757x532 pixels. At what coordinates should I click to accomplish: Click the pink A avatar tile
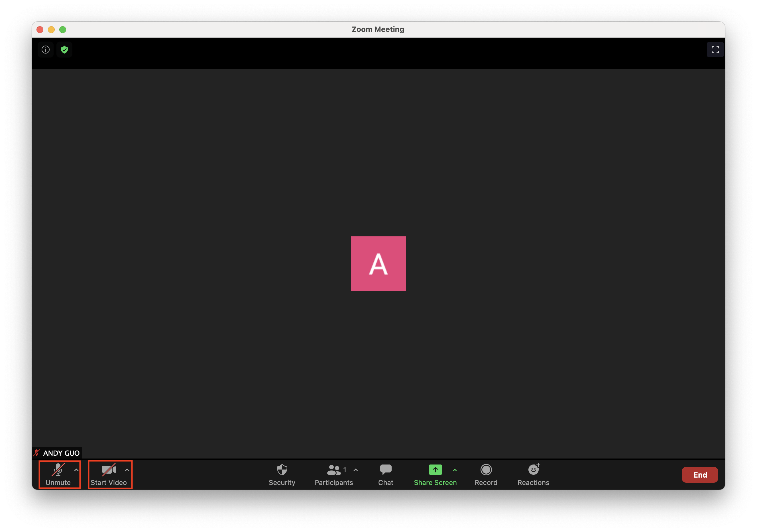click(378, 263)
